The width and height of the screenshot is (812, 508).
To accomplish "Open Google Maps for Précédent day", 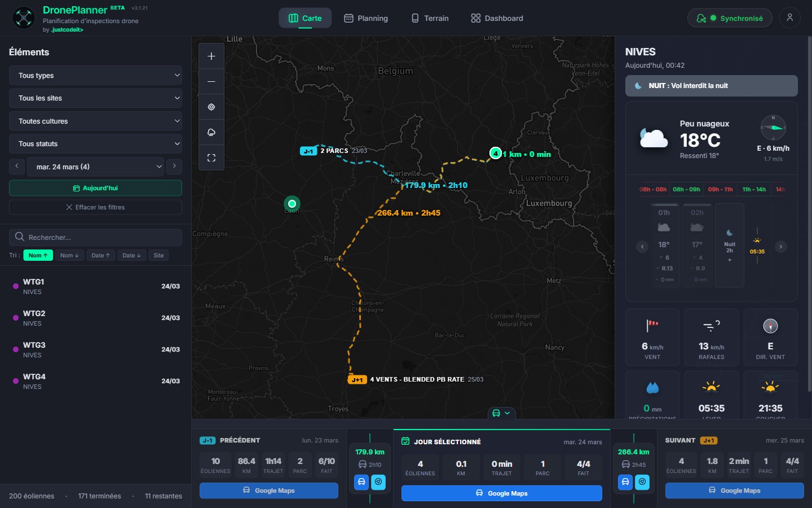I will (269, 491).
